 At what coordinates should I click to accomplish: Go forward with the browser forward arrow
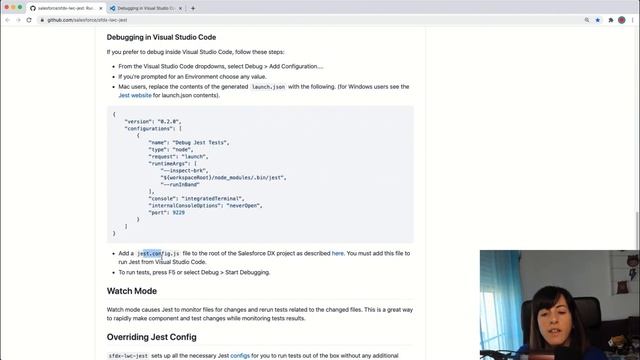[x=18, y=20]
